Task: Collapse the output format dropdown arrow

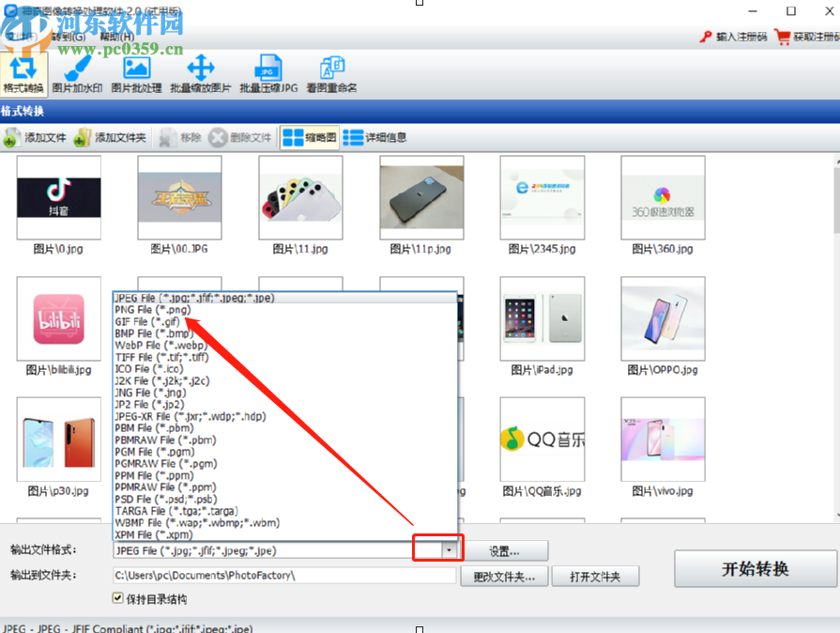Action: click(x=449, y=550)
